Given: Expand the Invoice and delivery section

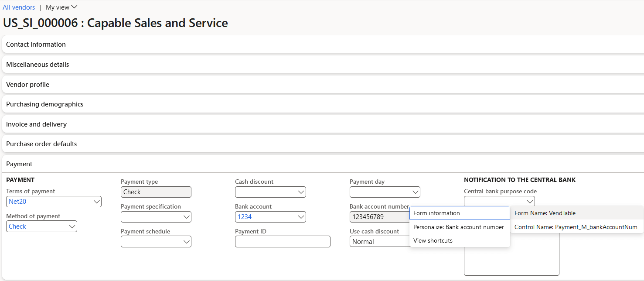Looking at the screenshot, I should (323, 124).
